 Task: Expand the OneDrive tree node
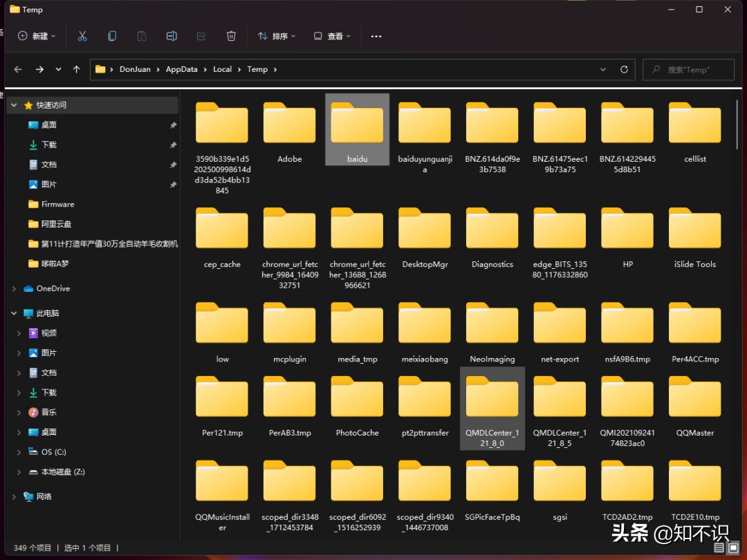pos(14,289)
